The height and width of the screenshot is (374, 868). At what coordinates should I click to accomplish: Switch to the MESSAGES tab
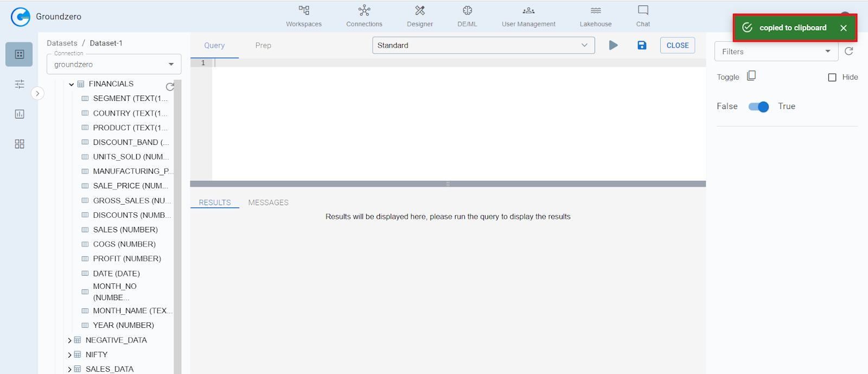pos(268,202)
